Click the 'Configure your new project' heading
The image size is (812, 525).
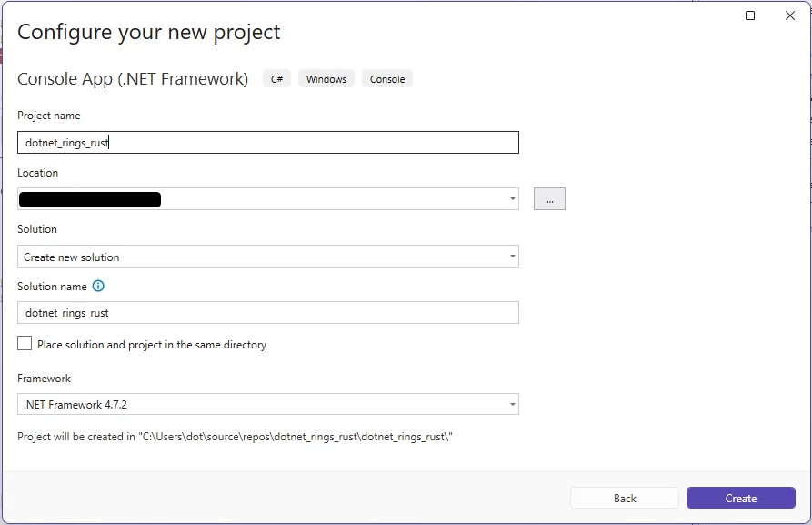(x=149, y=32)
